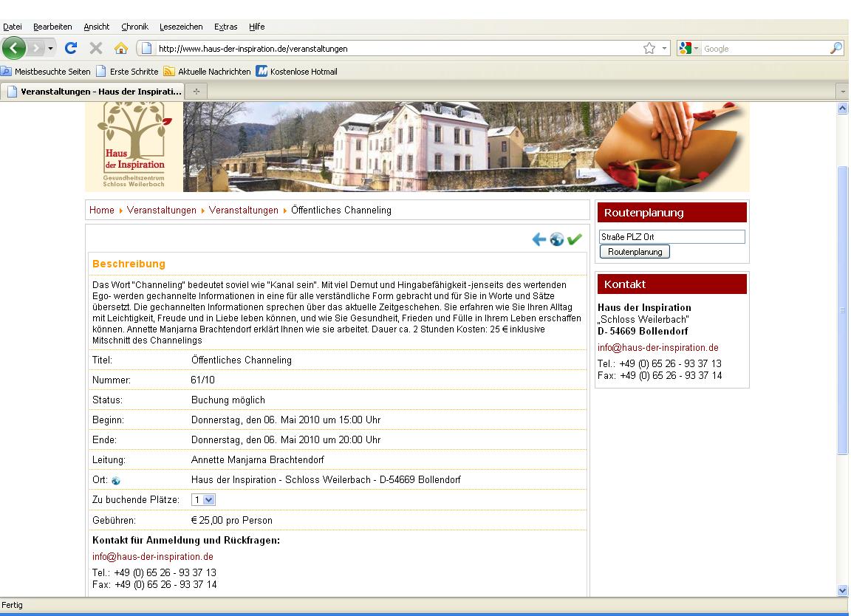This screenshot has width=851, height=616.
Task: Click the vertical page scrollbar
Action: tap(844, 310)
